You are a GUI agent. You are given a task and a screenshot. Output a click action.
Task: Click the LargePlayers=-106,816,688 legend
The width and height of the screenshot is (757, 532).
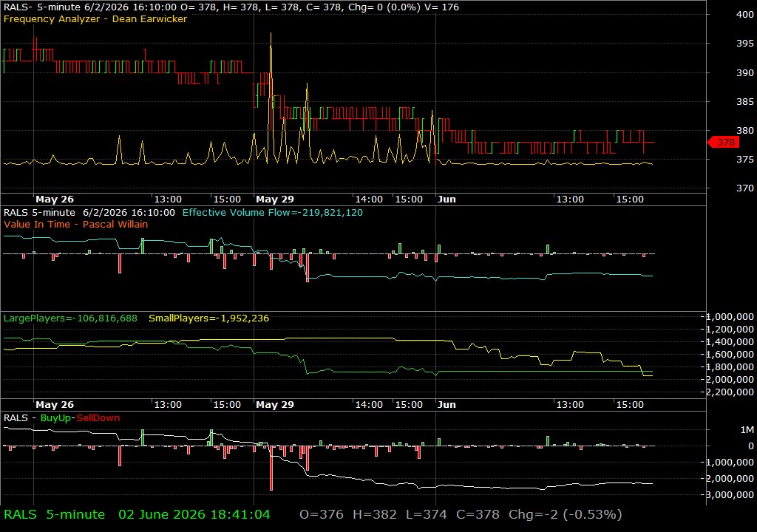[x=70, y=318]
